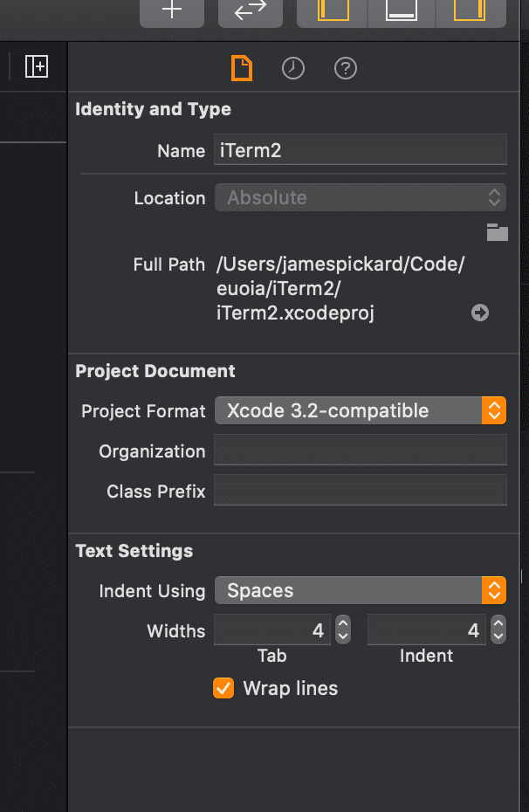Open the Quick Help inspector
529x812 pixels.
pyautogui.click(x=346, y=68)
